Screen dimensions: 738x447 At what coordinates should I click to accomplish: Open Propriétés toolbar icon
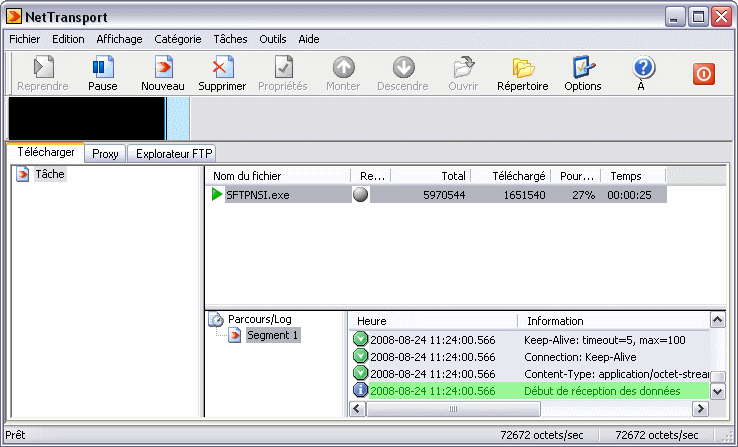[x=283, y=68]
